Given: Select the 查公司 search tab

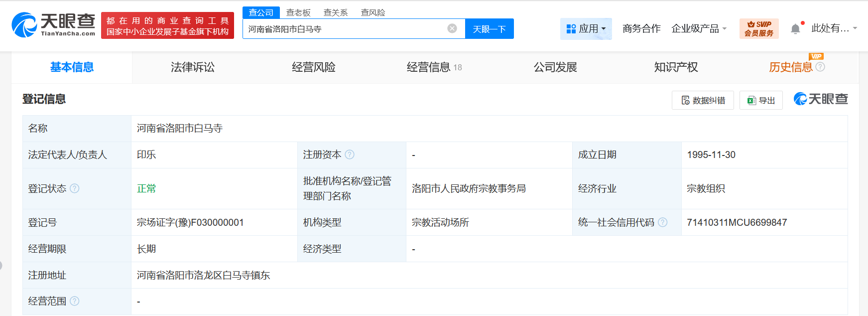Looking at the screenshot, I should (x=261, y=12).
